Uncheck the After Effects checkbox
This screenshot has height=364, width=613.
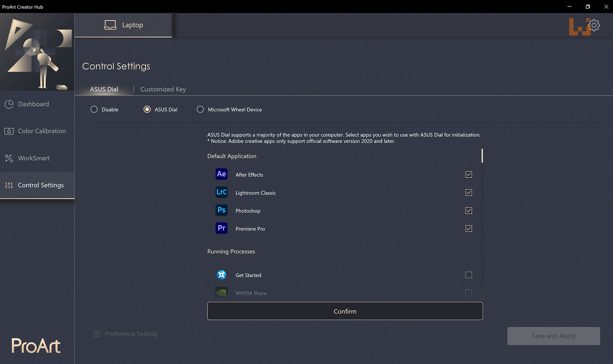pyautogui.click(x=468, y=174)
